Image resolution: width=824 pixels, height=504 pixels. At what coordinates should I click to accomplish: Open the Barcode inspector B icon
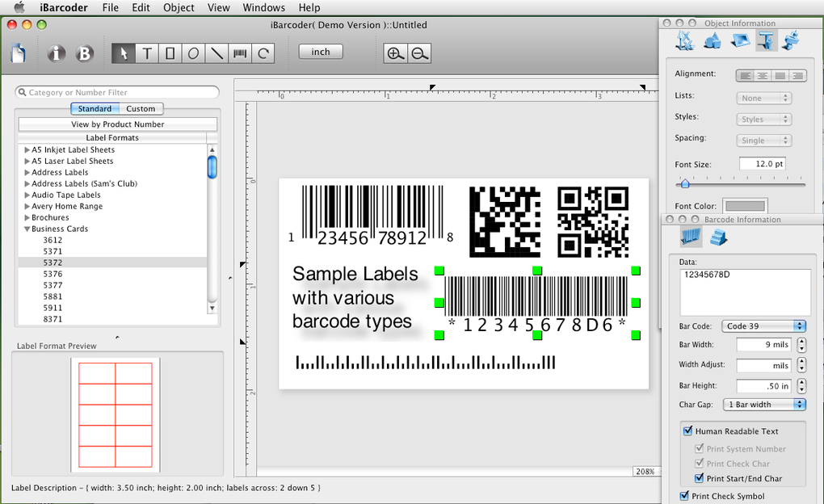tap(84, 53)
